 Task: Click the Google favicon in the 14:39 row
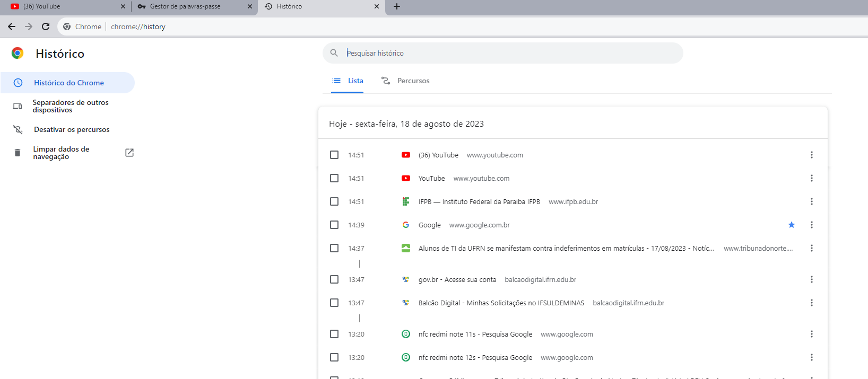coord(406,225)
